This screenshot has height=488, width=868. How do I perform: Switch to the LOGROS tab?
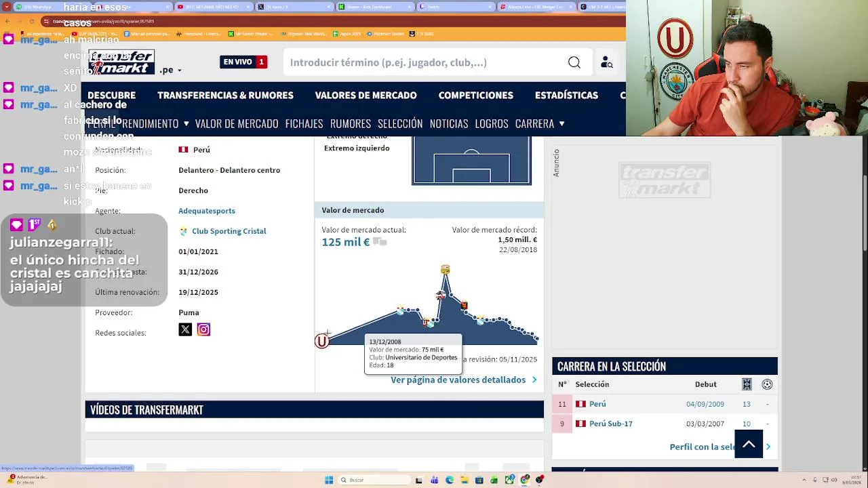492,123
